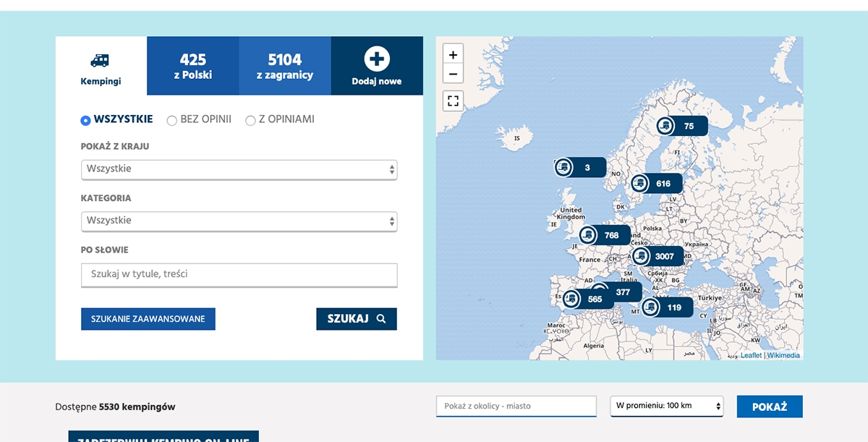868x442 pixels.
Task: Click the map cluster marker showing 119
Action: 667,307
